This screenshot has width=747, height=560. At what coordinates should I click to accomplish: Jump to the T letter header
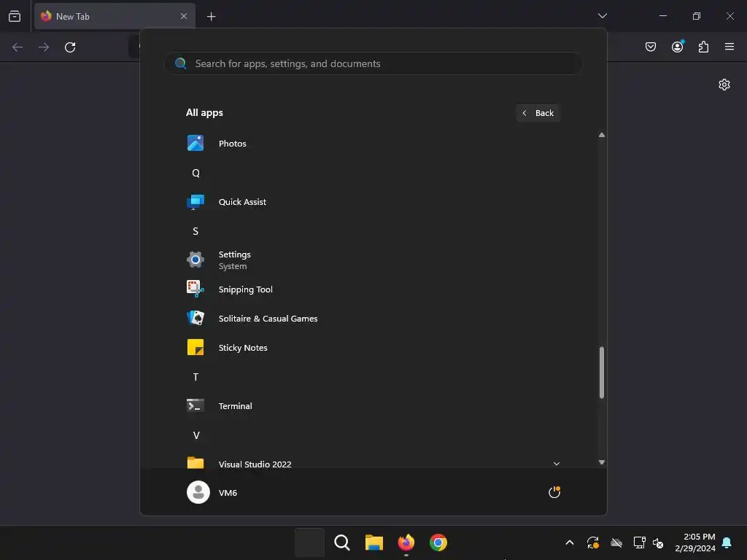pyautogui.click(x=196, y=377)
